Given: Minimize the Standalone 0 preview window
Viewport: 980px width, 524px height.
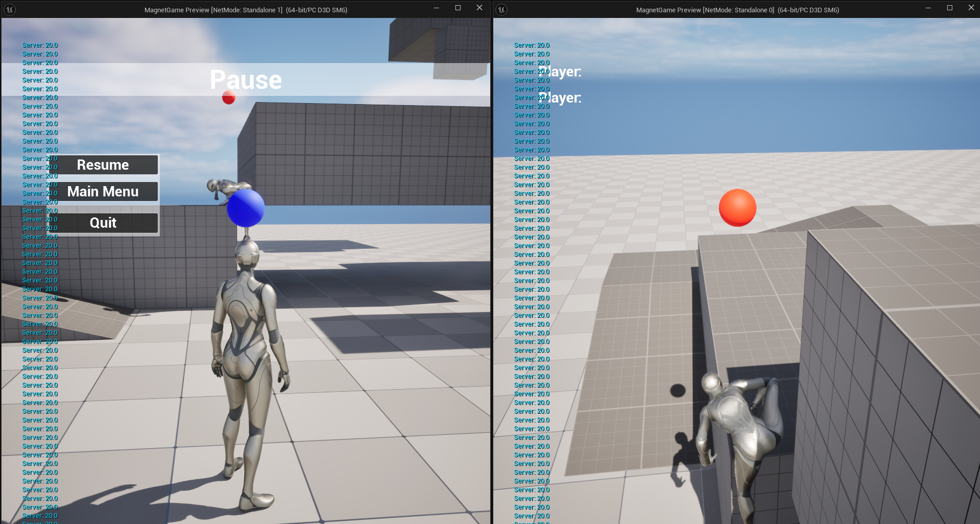Looking at the screenshot, I should [x=928, y=8].
